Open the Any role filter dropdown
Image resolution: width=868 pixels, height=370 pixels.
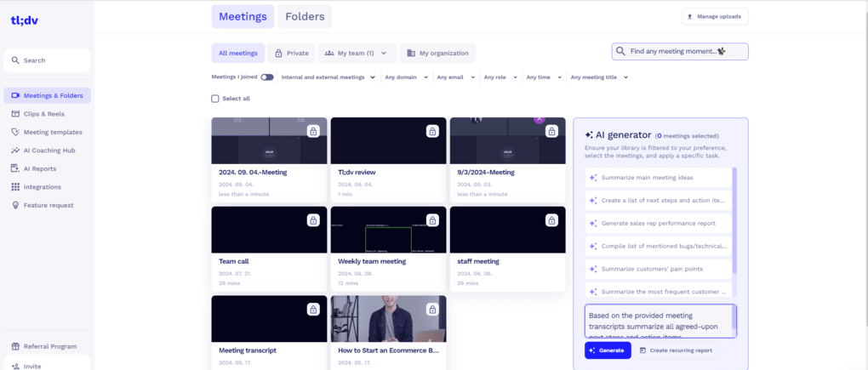pyautogui.click(x=499, y=77)
